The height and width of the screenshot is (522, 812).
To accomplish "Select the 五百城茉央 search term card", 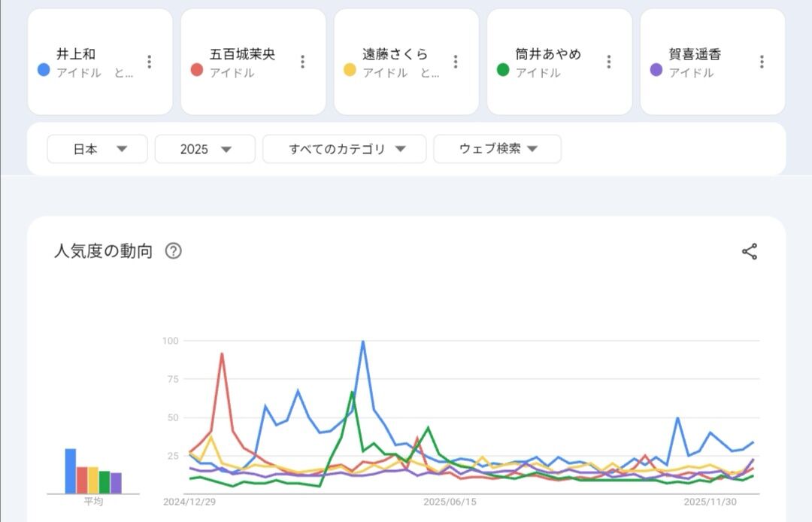I will click(x=243, y=62).
